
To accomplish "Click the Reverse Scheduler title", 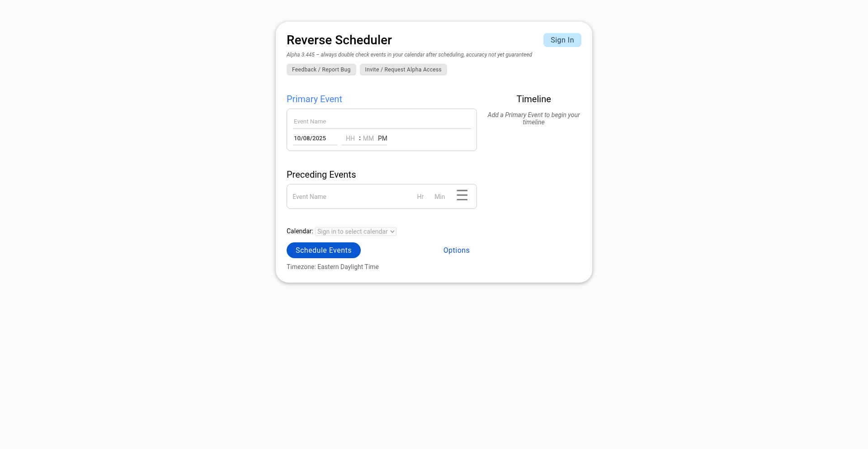I will [339, 40].
